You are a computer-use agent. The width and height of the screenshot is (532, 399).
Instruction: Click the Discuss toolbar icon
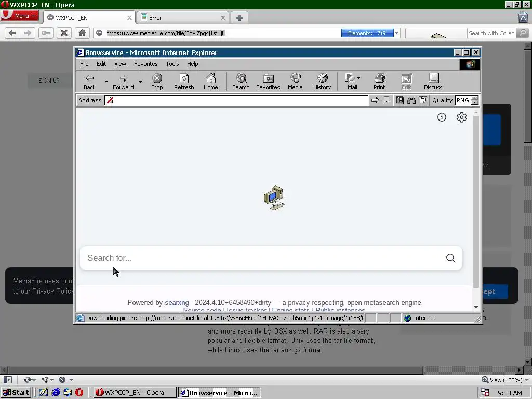pyautogui.click(x=433, y=82)
